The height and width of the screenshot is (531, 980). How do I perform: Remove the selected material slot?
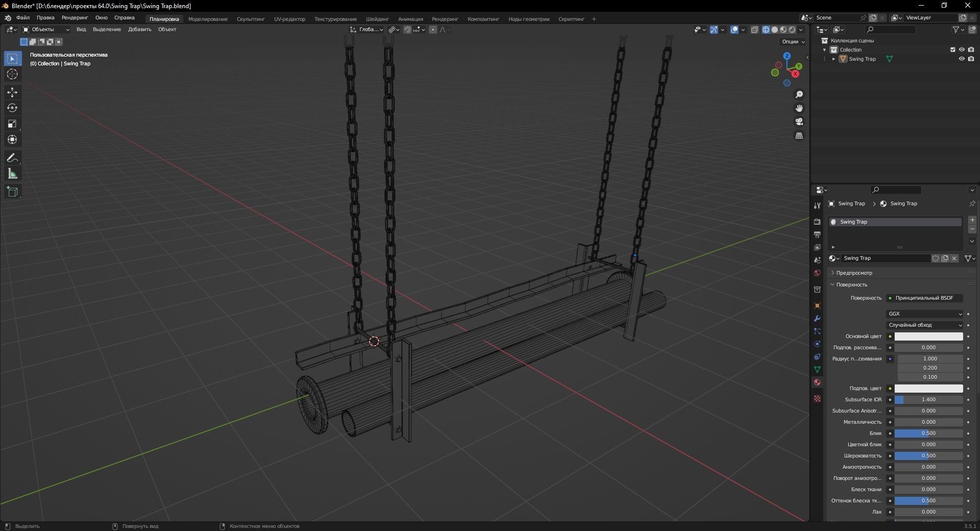pyautogui.click(x=972, y=229)
